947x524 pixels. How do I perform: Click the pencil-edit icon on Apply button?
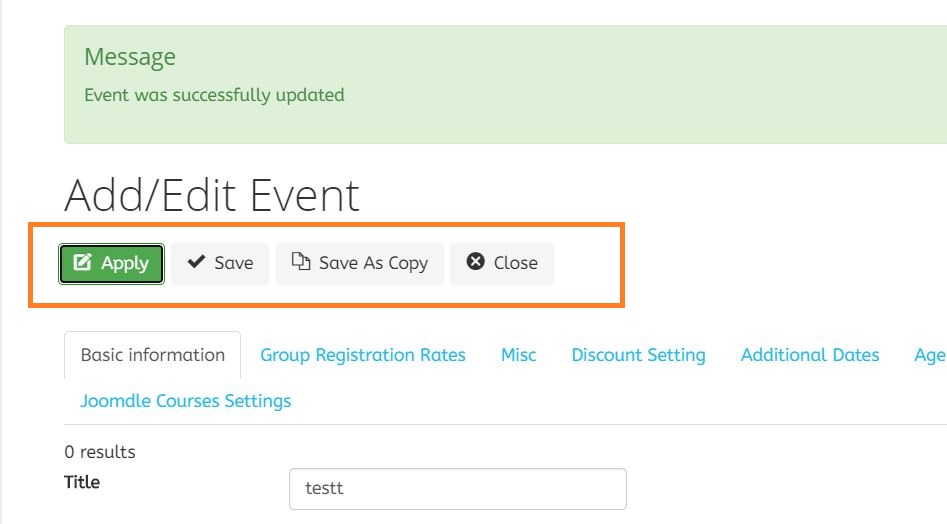83,263
